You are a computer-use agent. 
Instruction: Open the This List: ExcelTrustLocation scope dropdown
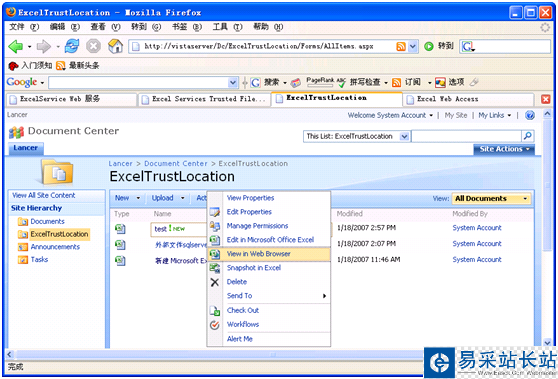click(404, 136)
